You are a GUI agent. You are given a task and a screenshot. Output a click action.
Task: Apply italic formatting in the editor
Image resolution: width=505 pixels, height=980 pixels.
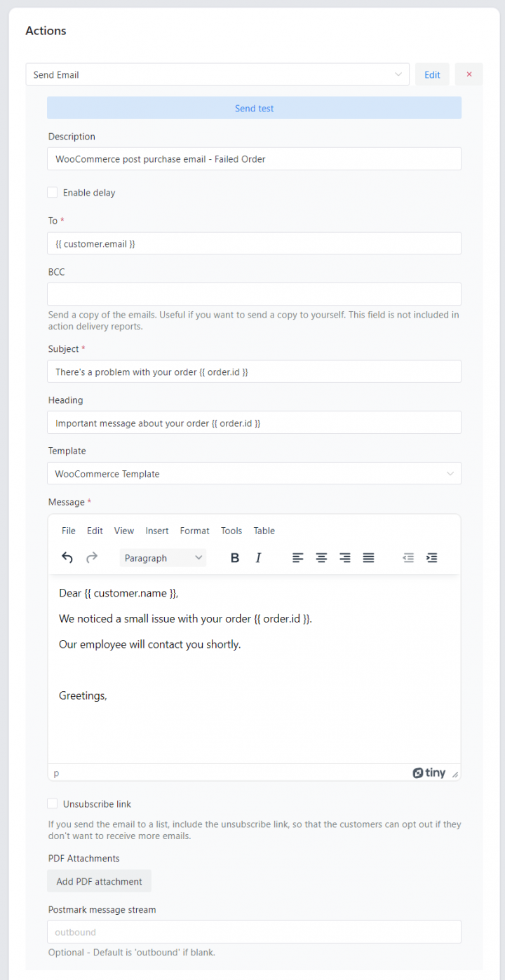[x=259, y=557]
